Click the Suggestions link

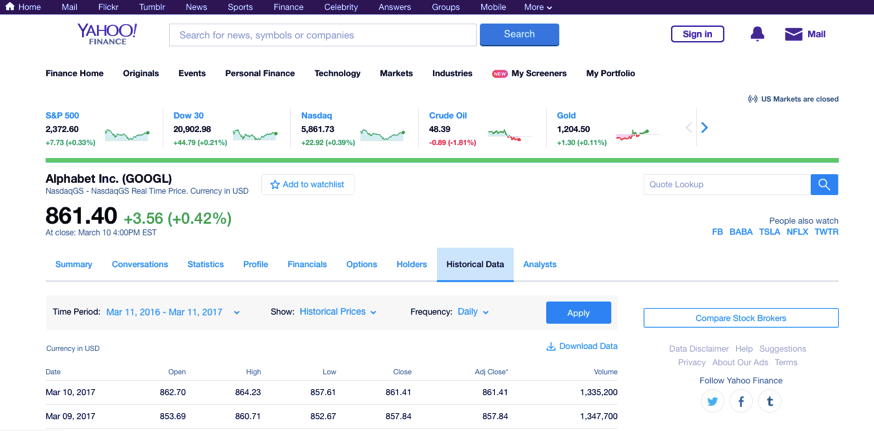783,348
